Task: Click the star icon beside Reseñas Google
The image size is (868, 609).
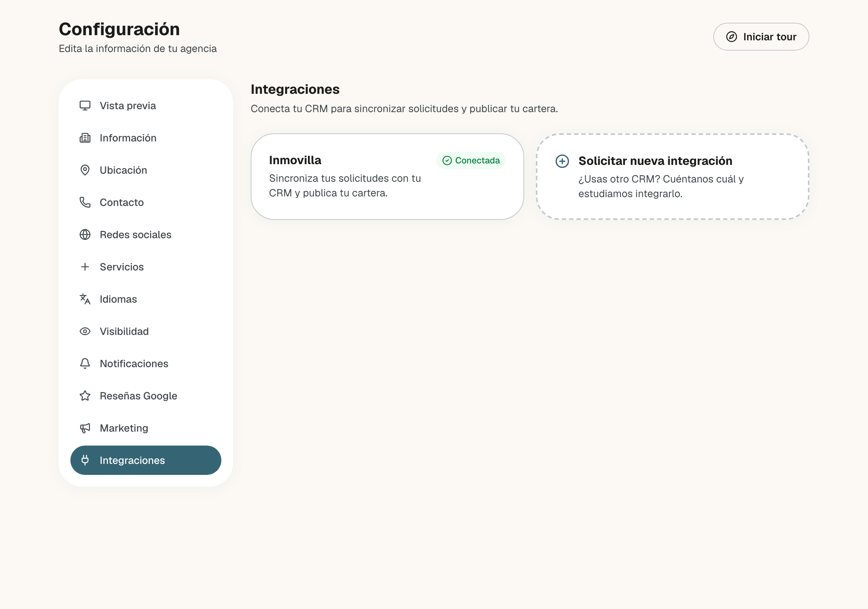Action: click(x=85, y=396)
